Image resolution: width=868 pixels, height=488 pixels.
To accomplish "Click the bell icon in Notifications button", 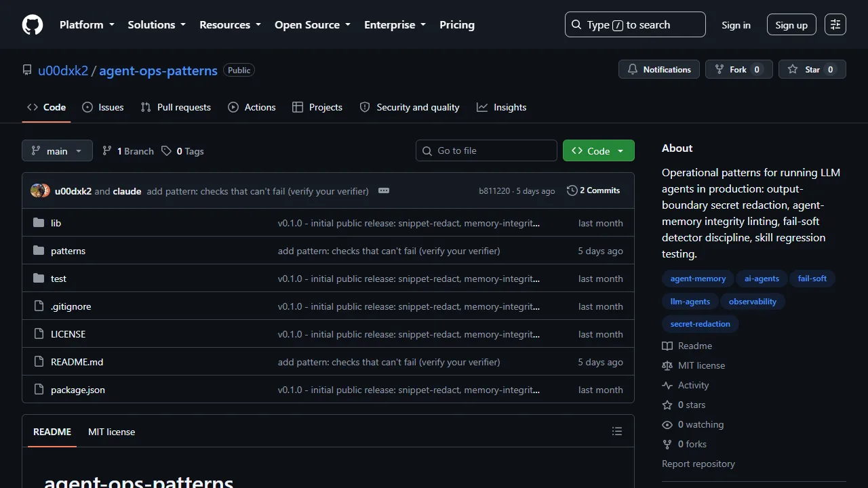I will tap(633, 70).
